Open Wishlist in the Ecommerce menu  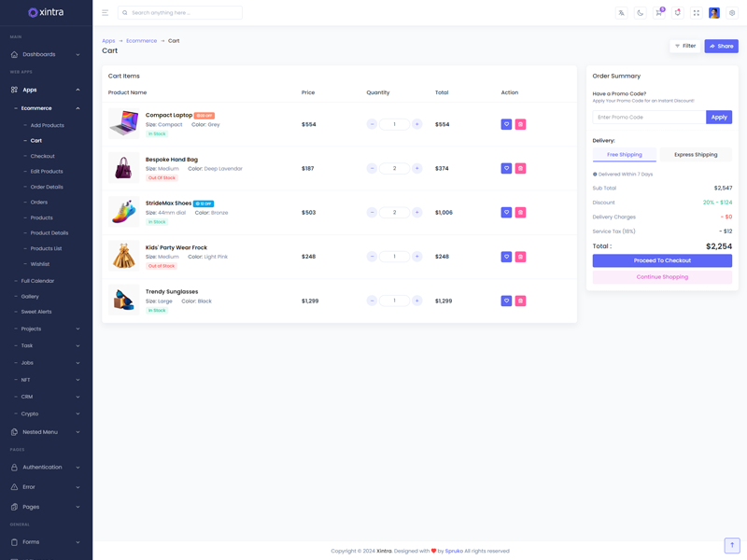click(x=40, y=264)
